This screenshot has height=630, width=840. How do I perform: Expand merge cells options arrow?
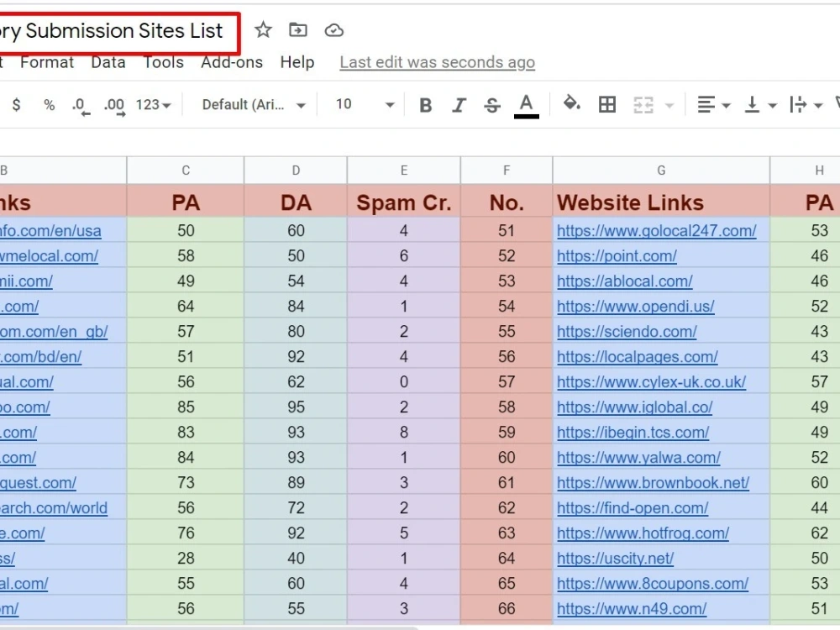pyautogui.click(x=669, y=106)
